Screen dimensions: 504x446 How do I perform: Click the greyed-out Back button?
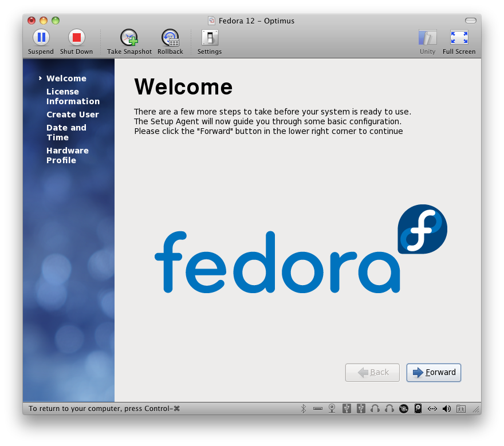[x=372, y=372]
